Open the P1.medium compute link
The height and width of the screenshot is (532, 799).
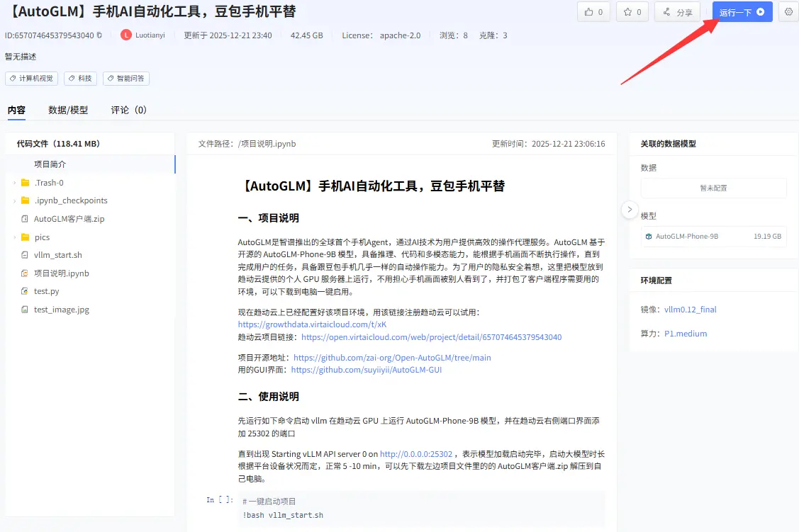pos(686,334)
